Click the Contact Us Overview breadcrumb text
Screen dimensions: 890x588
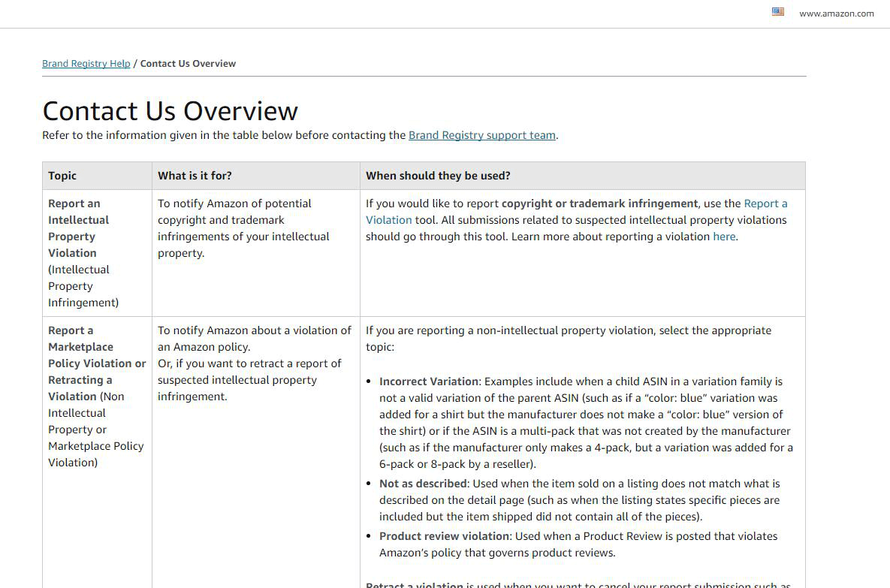188,64
